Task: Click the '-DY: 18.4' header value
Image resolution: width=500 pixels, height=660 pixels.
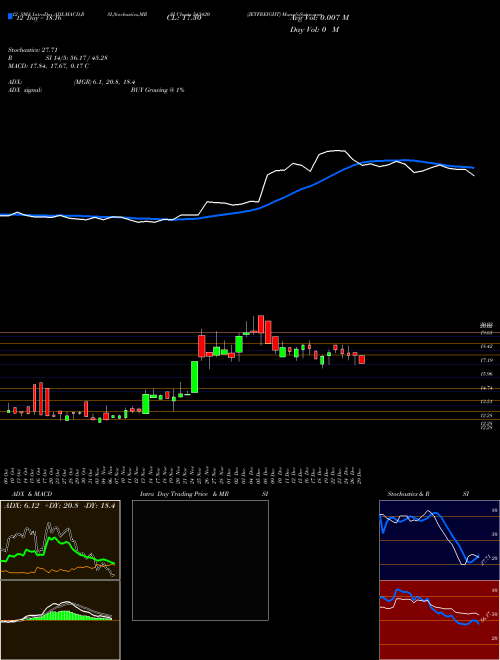Action: (101, 505)
